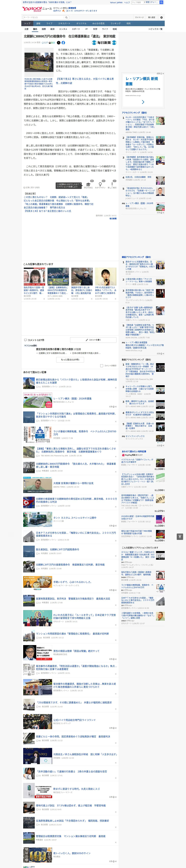Select the 有料 tab
The width and height of the screenshot is (186, 868).
[x=128, y=24]
